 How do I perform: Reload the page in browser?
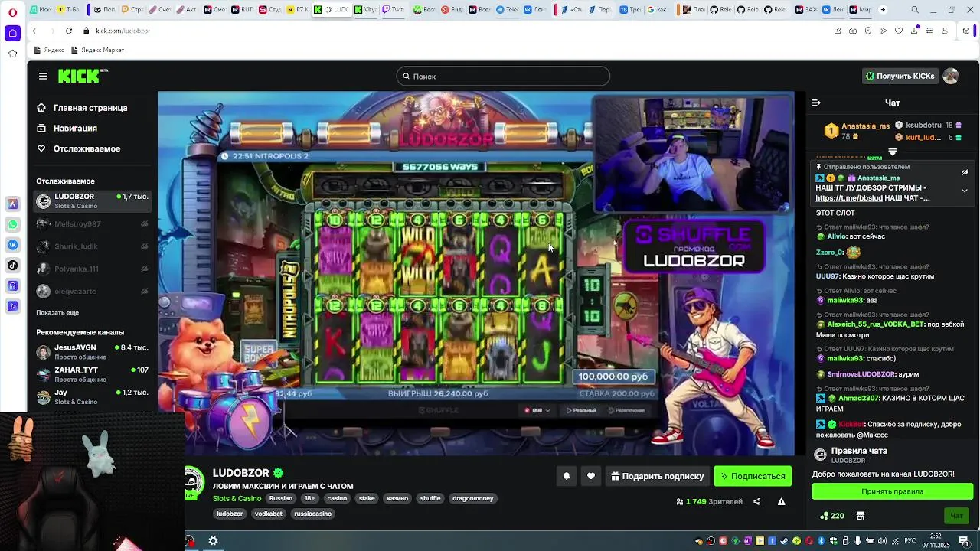pyautogui.click(x=69, y=31)
